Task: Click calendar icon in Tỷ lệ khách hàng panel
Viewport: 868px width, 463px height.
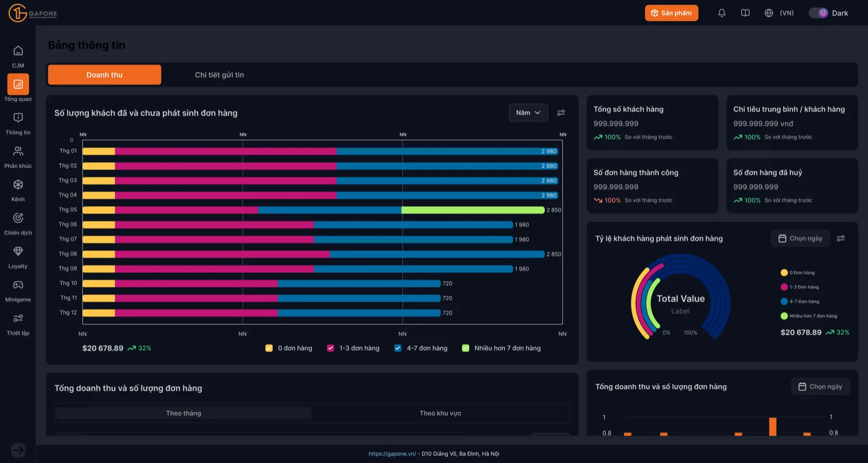Action: [782, 238]
